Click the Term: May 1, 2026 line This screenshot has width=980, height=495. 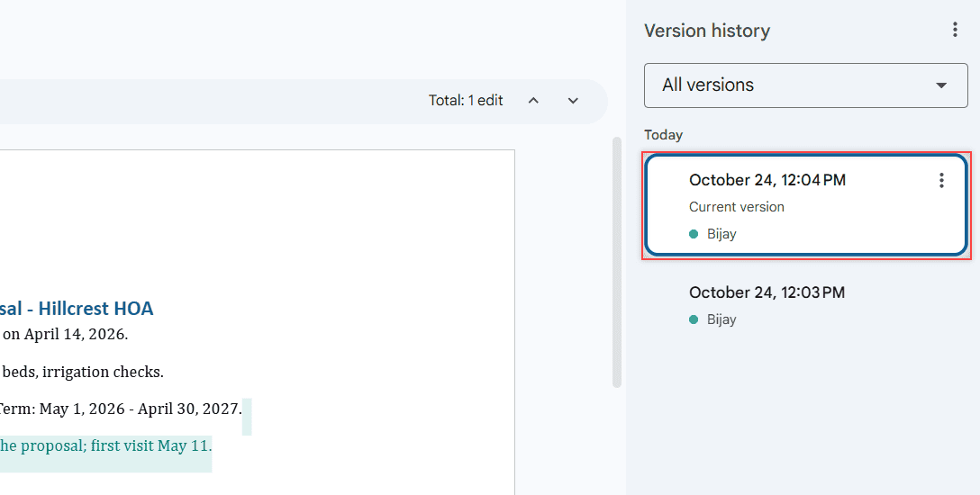(x=121, y=409)
